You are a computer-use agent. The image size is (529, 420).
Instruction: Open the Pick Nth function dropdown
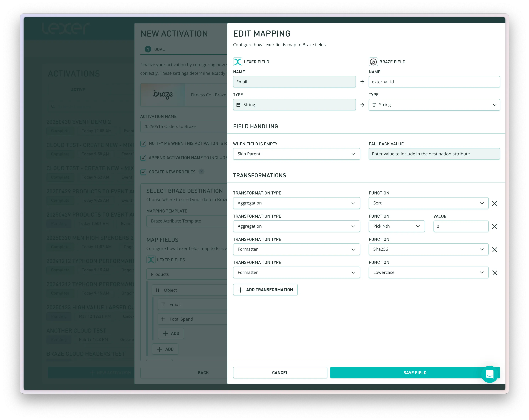[397, 226]
